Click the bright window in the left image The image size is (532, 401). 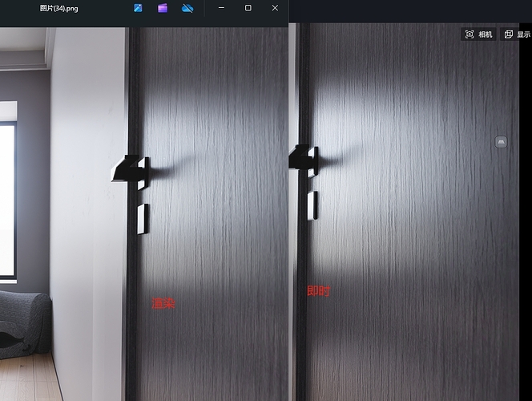pyautogui.click(x=7, y=200)
